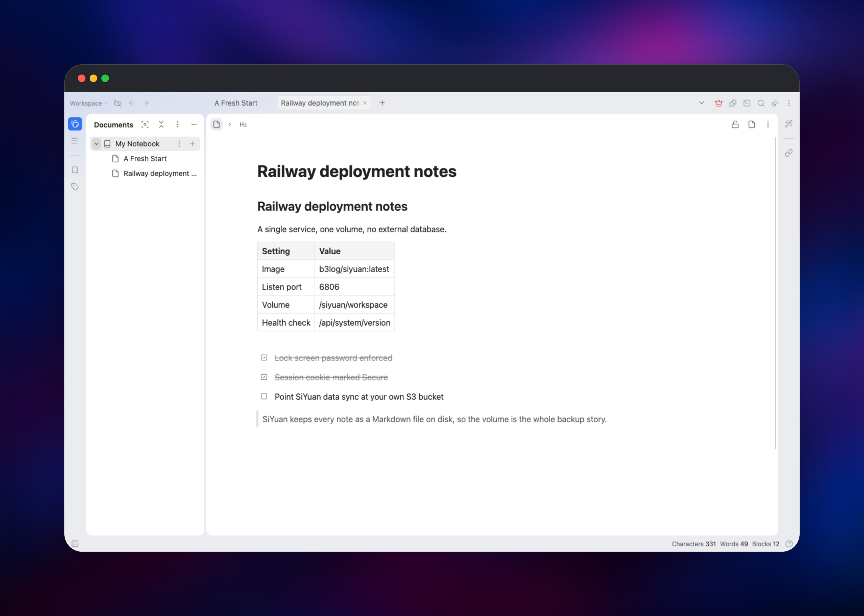Viewport: 864px width, 616px height.
Task: Select the My Notebook notebook row
Action: click(x=145, y=144)
